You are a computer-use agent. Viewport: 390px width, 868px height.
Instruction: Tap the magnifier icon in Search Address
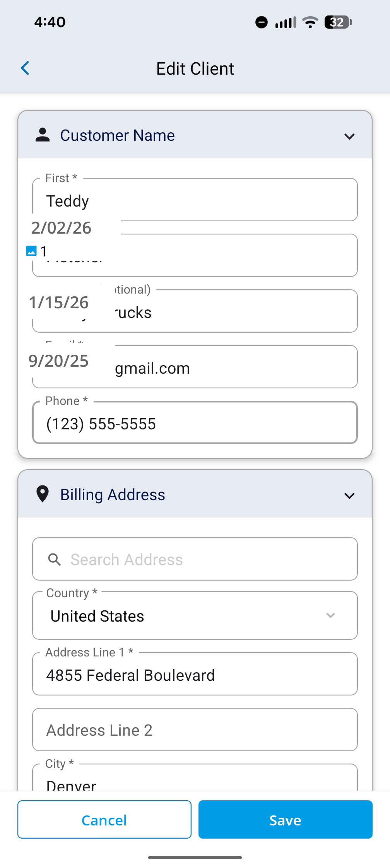coord(55,559)
